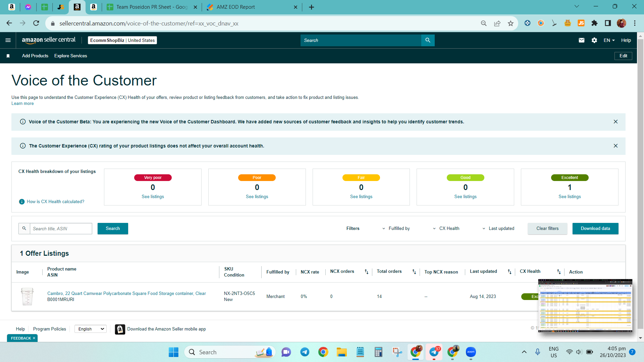Open the settings gear icon

point(594,40)
